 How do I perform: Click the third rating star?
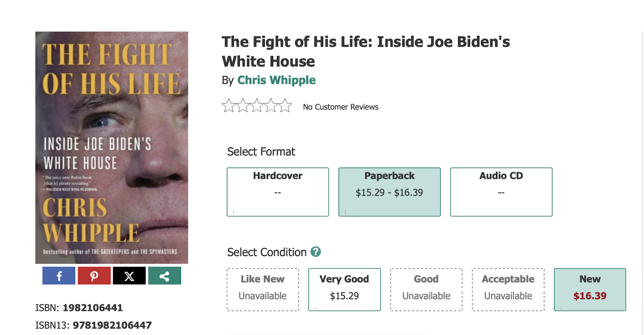(x=257, y=105)
